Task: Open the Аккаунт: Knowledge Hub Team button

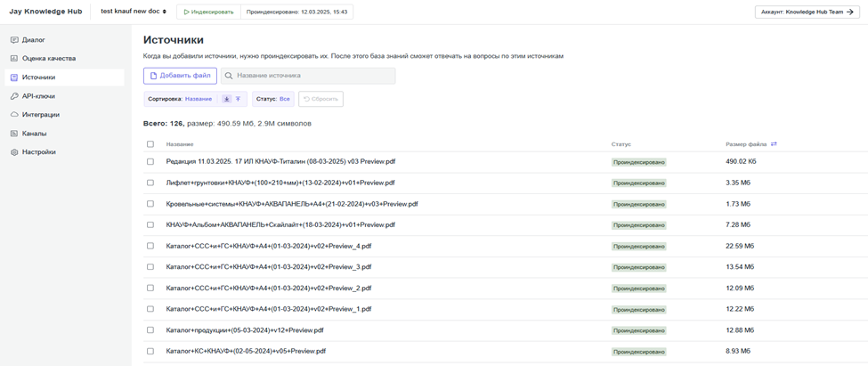Action: coord(807,12)
